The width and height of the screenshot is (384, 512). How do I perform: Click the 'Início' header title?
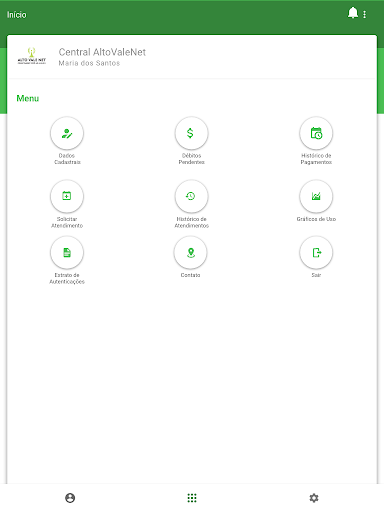click(x=17, y=15)
